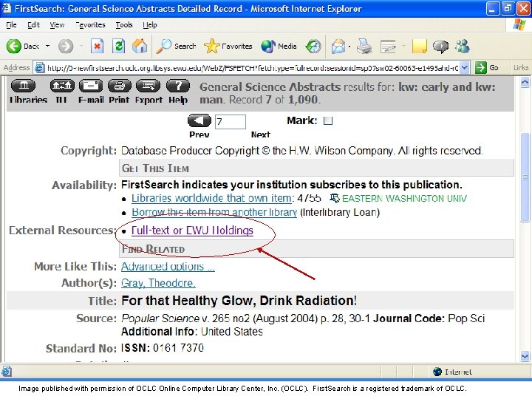
Task: Click the Links toolbar label
Action: pyautogui.click(x=520, y=67)
